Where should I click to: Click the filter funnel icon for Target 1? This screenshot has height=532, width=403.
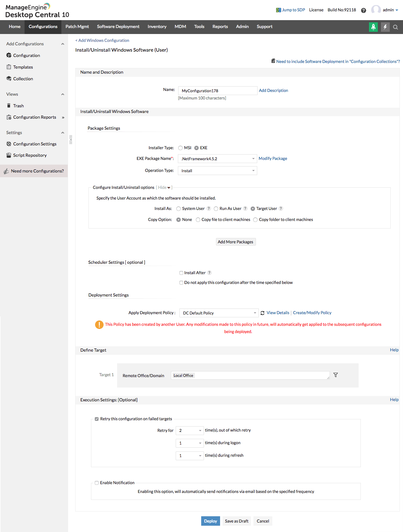(x=336, y=375)
